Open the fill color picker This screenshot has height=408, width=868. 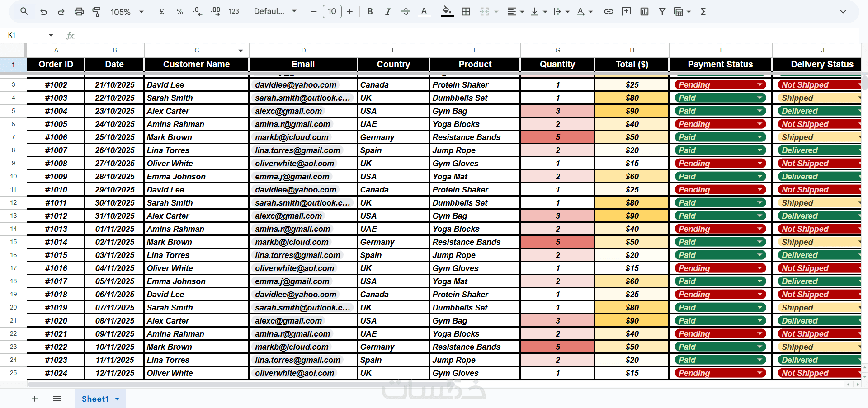[x=447, y=12]
